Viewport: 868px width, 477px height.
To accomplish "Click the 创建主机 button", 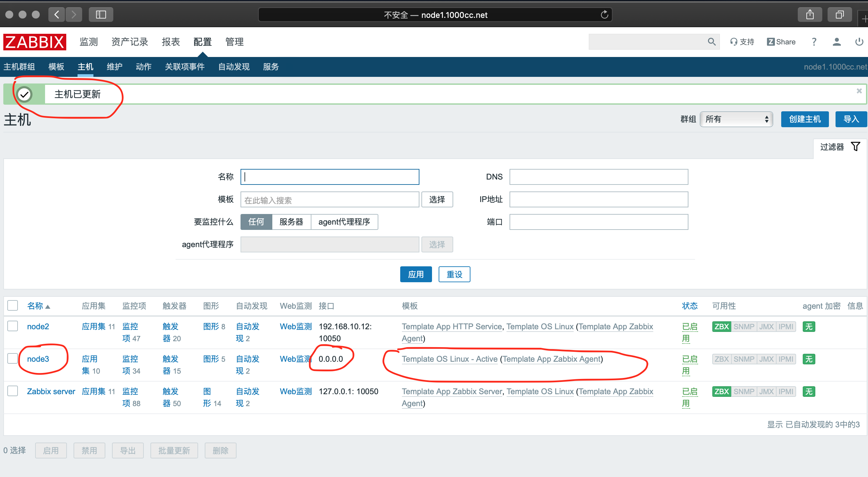I will pos(804,119).
